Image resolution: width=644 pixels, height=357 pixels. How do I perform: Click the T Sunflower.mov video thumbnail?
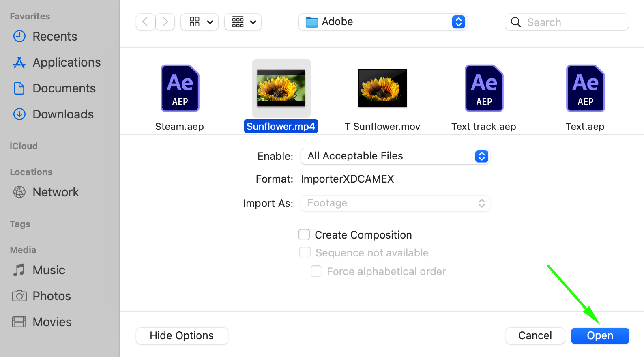382,88
